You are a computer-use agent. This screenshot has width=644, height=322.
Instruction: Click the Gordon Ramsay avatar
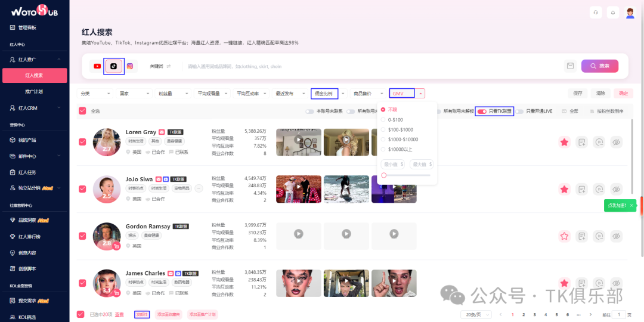click(x=107, y=236)
